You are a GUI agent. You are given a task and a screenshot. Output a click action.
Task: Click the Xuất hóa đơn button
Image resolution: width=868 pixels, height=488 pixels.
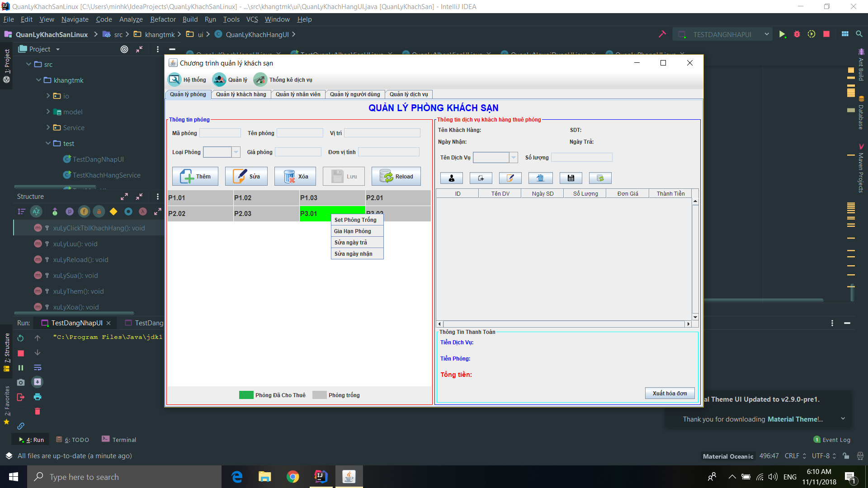(670, 394)
